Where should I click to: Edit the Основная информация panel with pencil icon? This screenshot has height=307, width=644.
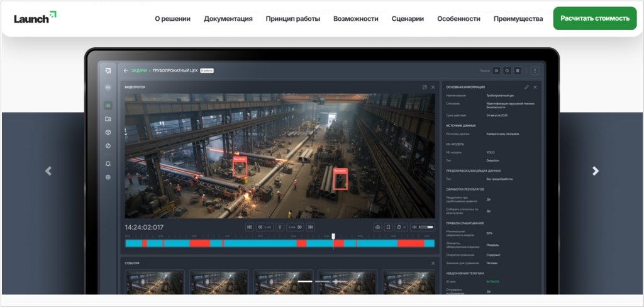526,87
